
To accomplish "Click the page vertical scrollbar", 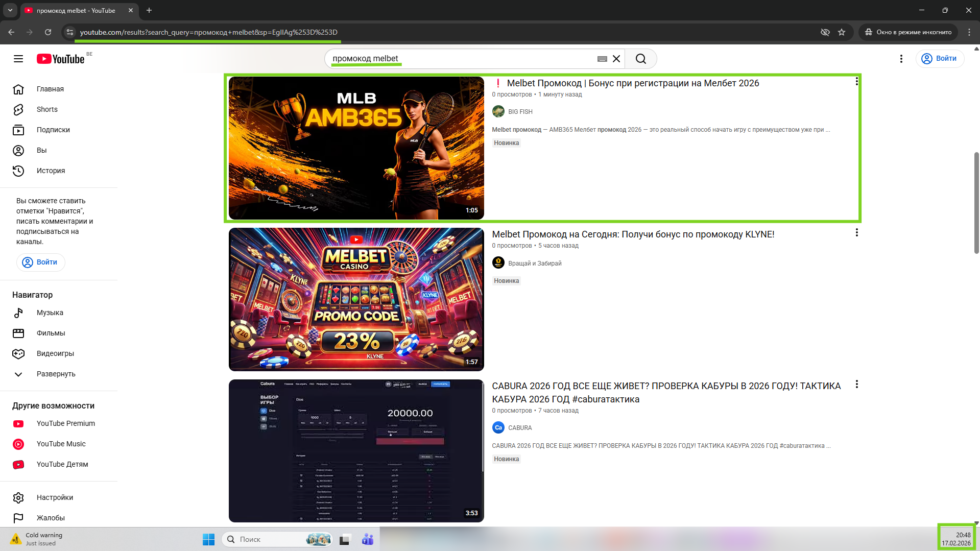I will 976,203.
